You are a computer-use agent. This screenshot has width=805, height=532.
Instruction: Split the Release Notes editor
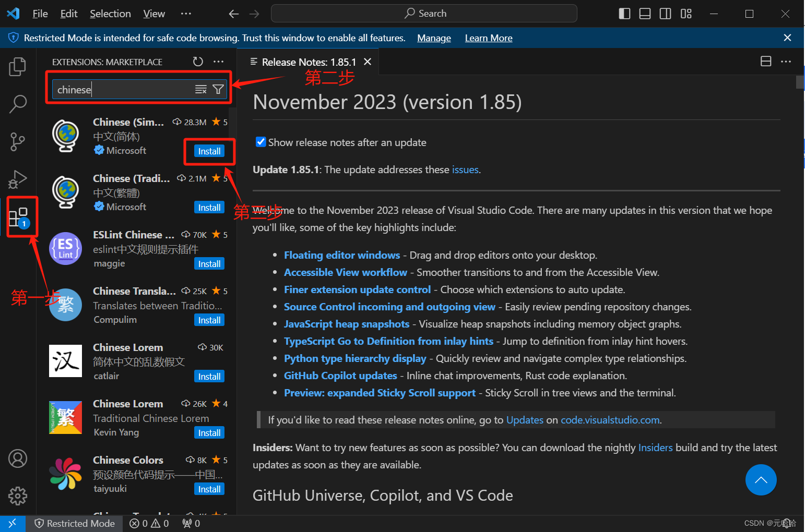(765, 61)
